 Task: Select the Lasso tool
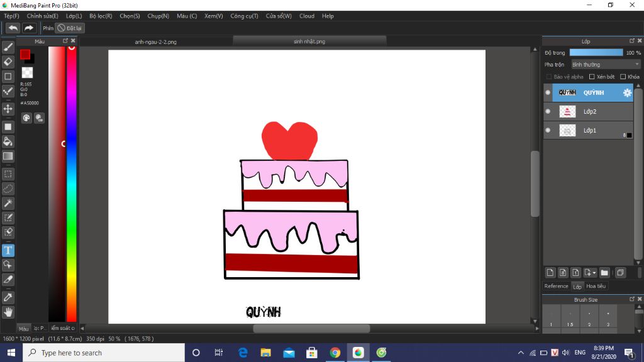[8, 189]
